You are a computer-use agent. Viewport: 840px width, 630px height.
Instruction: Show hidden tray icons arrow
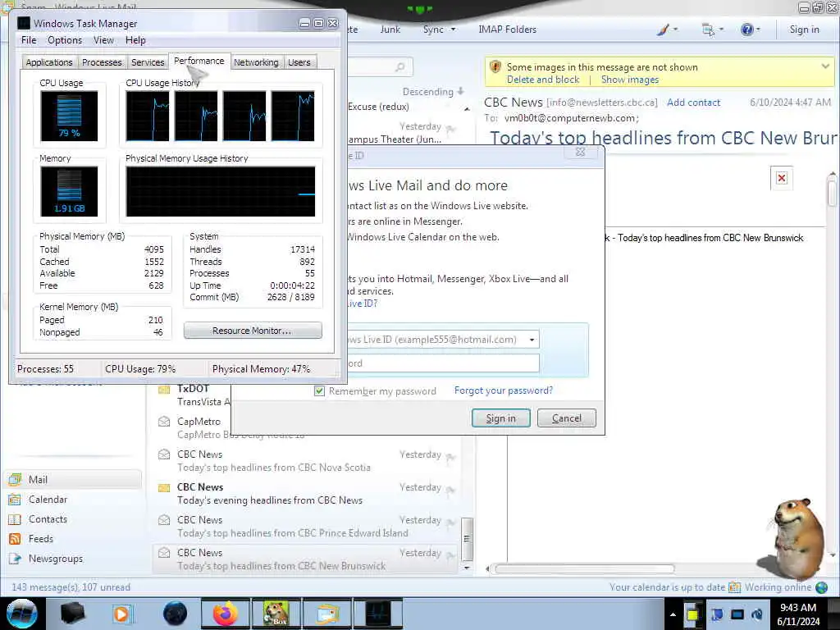[x=673, y=614]
